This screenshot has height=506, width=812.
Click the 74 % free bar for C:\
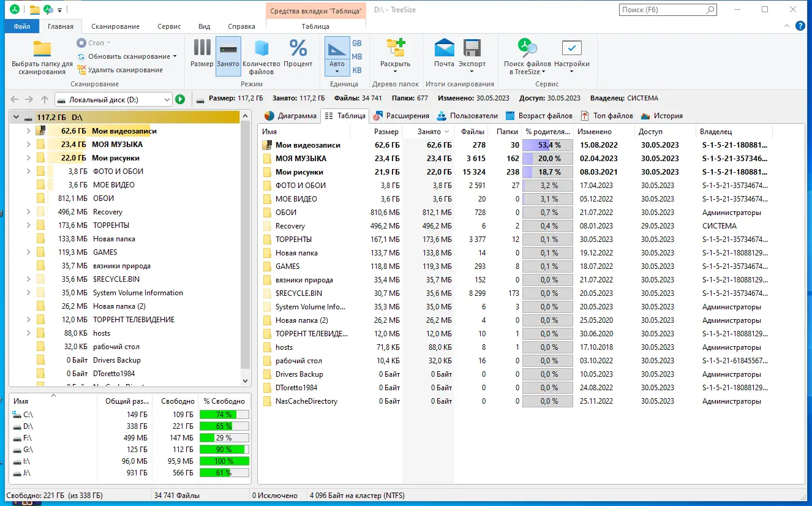[224, 415]
